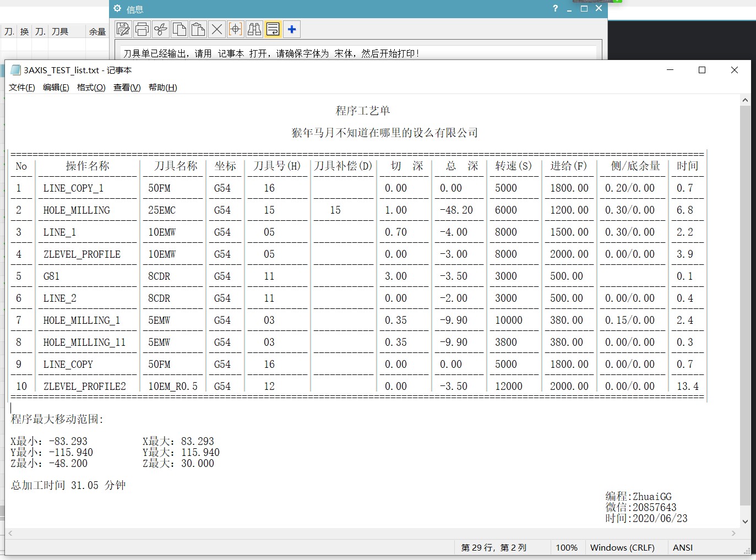Click operation name ZLEVEL_PROFILE2
Screen dimensions: 756x560
(85, 387)
